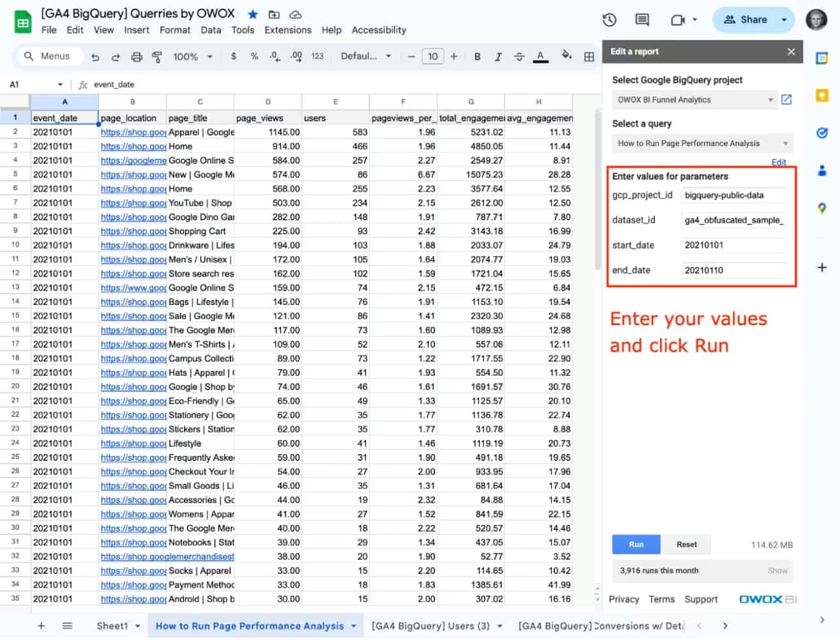
Task: Click the Reset button
Action: (x=687, y=544)
